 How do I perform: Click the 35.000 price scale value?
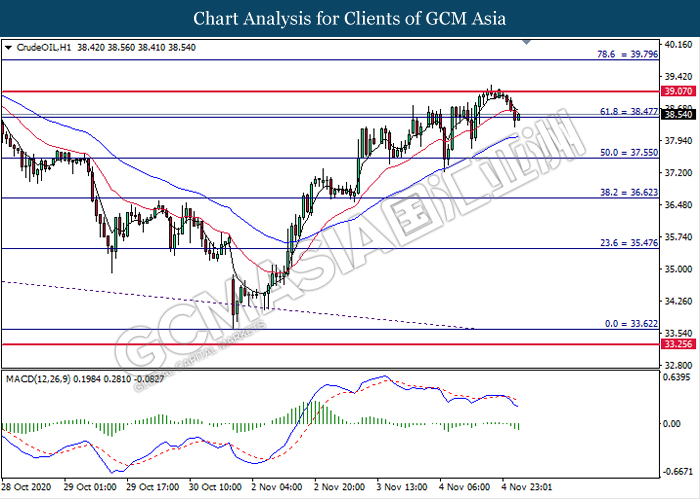coord(678,269)
